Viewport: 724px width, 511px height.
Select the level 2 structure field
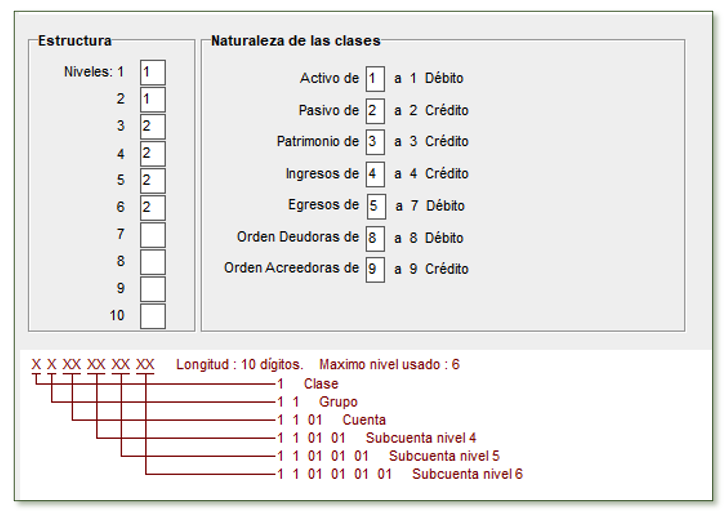(x=152, y=99)
